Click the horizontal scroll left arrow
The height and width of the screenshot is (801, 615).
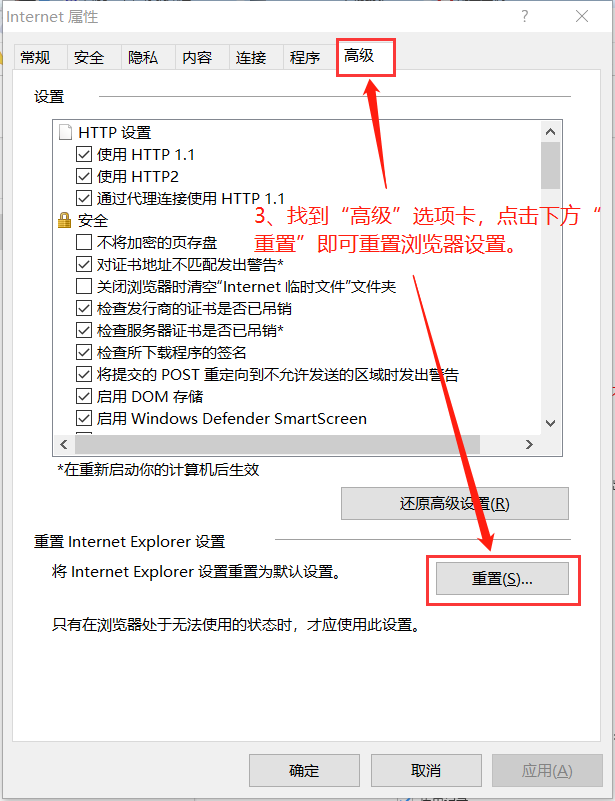(64, 444)
